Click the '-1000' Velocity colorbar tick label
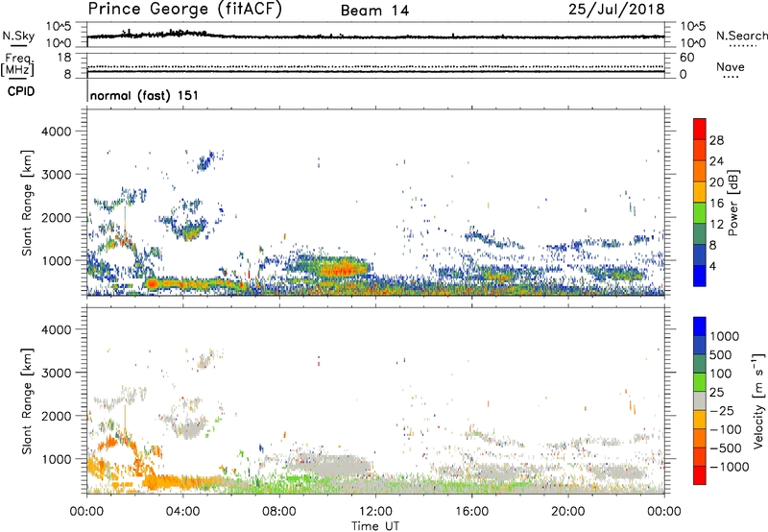 point(729,467)
